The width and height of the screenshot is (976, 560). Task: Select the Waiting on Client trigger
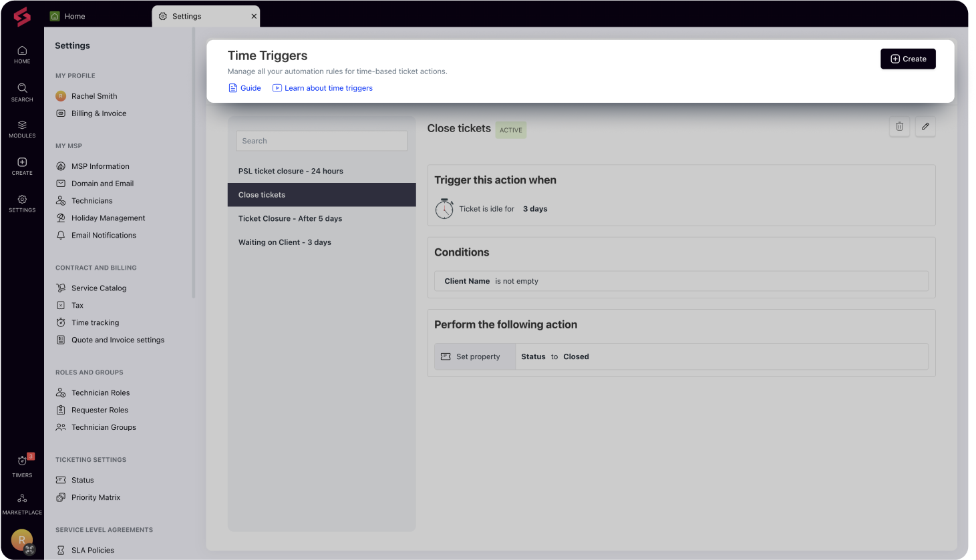click(x=285, y=242)
